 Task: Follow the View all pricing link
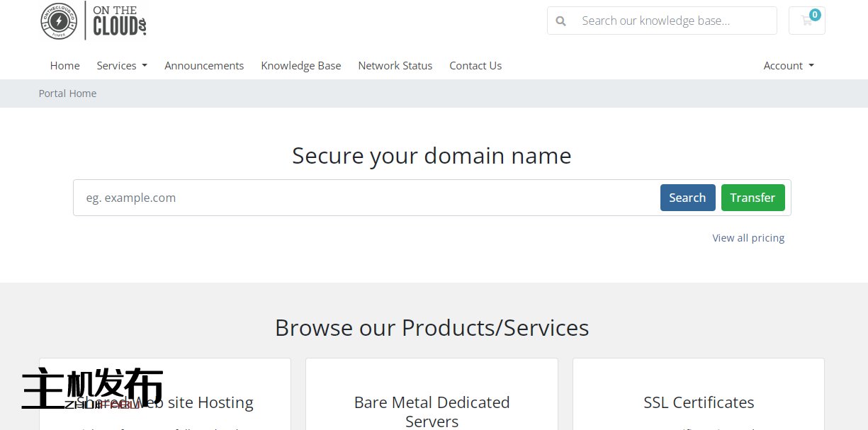[x=748, y=238]
